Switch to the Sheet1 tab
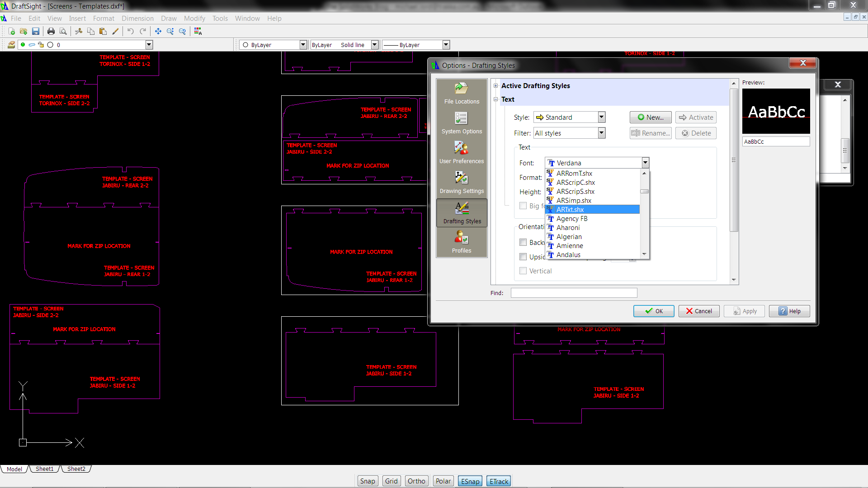 click(44, 469)
